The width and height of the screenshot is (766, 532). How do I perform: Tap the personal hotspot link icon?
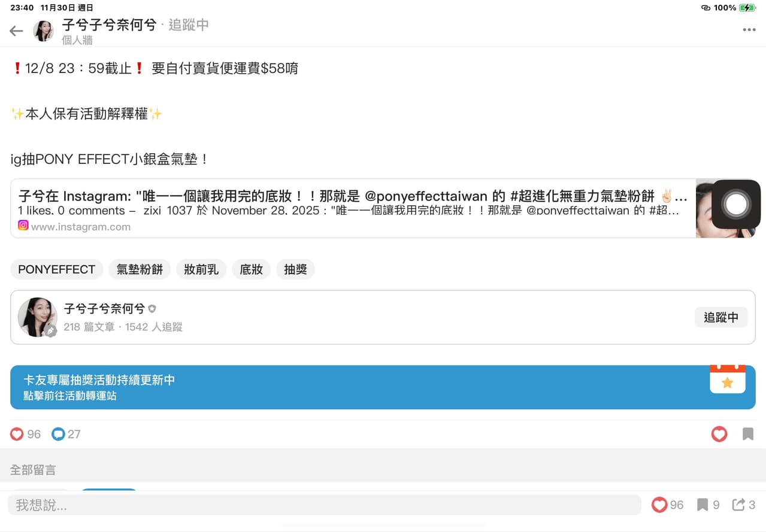(706, 8)
